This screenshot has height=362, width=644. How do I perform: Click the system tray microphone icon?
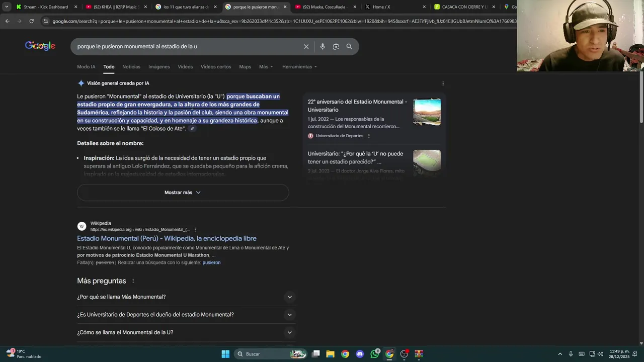[571, 354]
